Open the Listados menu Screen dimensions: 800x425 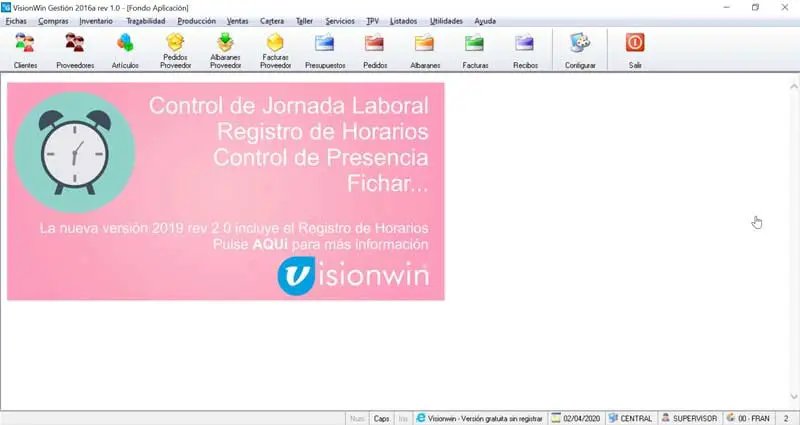point(403,21)
